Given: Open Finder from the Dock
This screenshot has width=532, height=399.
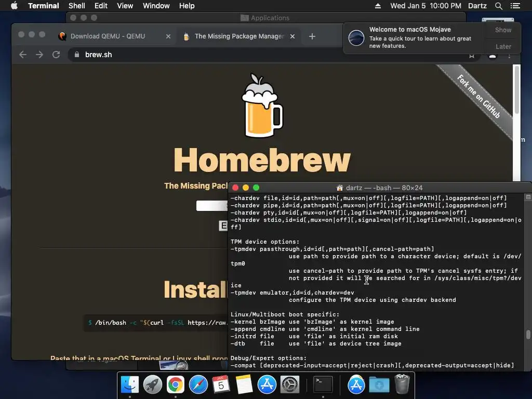Looking at the screenshot, I should tap(129, 385).
